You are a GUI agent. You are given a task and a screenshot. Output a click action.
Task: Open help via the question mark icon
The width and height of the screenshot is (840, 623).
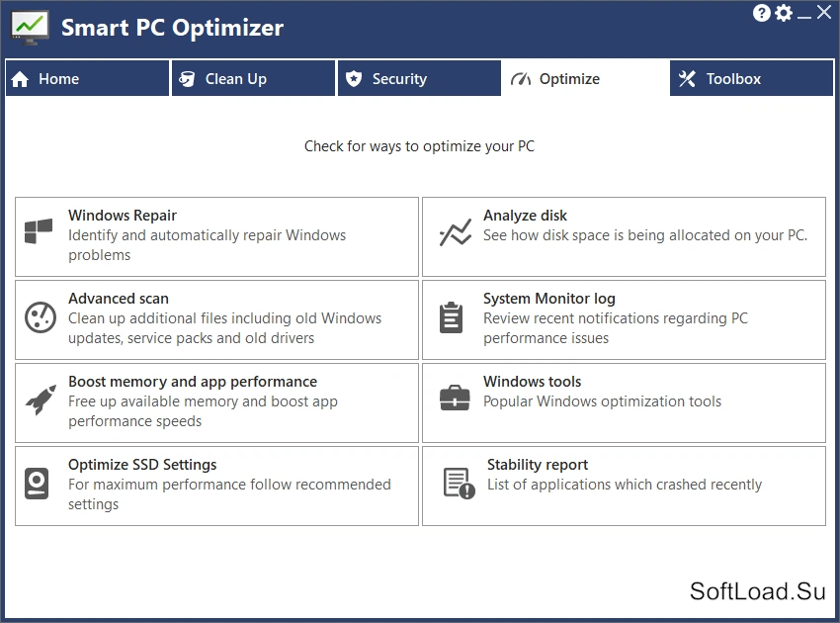point(761,13)
